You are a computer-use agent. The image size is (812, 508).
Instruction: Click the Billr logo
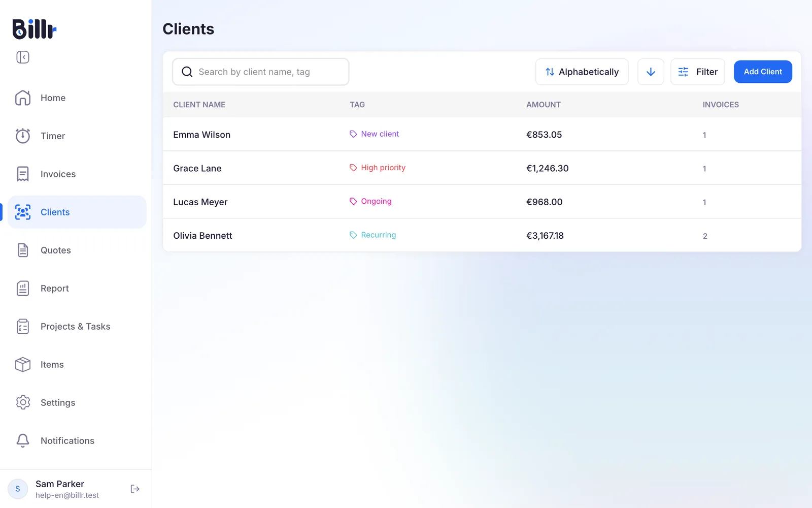click(35, 29)
